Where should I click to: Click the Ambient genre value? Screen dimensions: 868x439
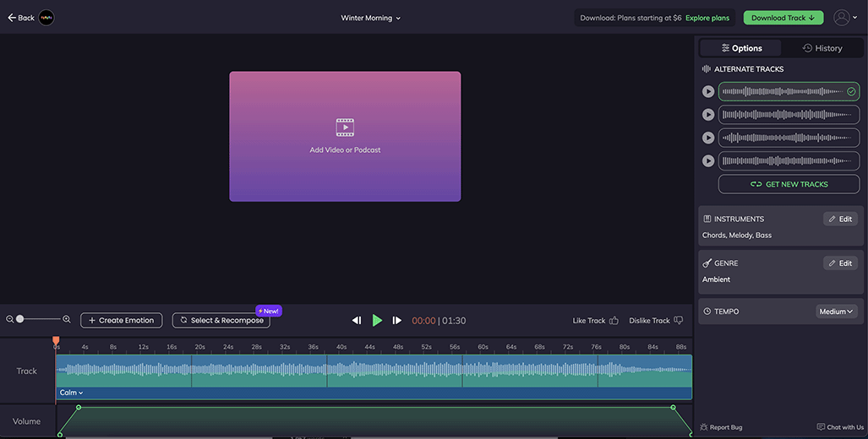coord(717,279)
